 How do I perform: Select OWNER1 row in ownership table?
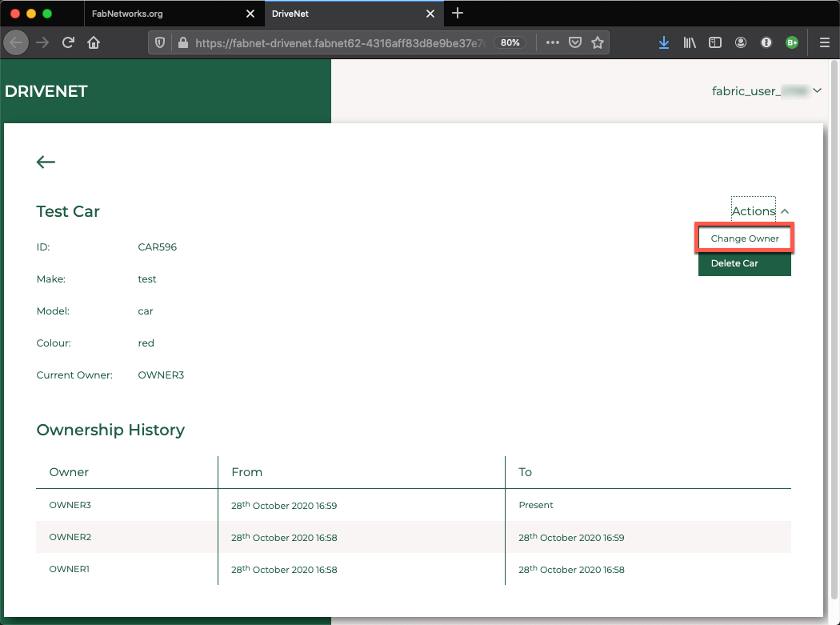[x=414, y=569]
